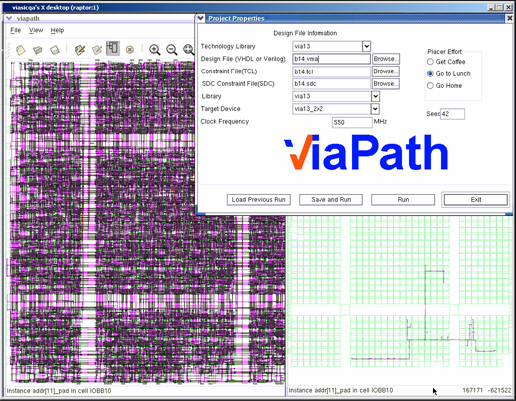Open the View menu
The height and width of the screenshot is (401, 516).
36,30
